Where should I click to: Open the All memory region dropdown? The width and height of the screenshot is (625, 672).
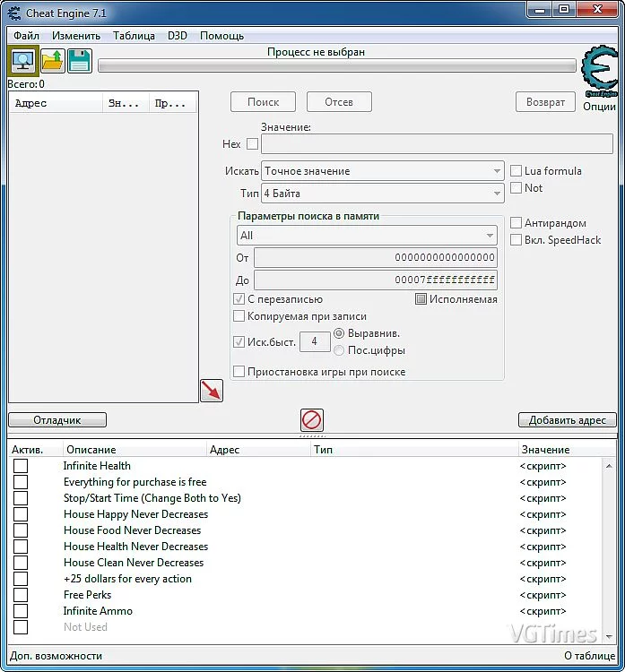click(367, 236)
